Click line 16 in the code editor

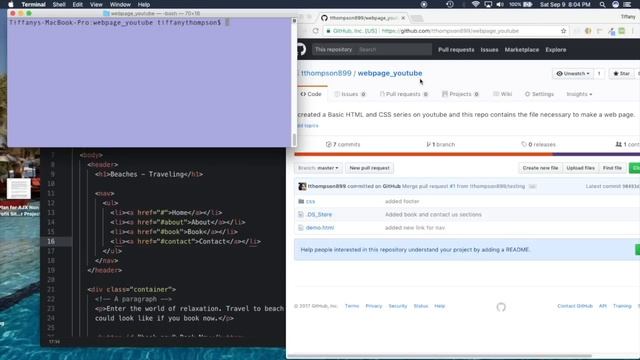(x=163, y=241)
